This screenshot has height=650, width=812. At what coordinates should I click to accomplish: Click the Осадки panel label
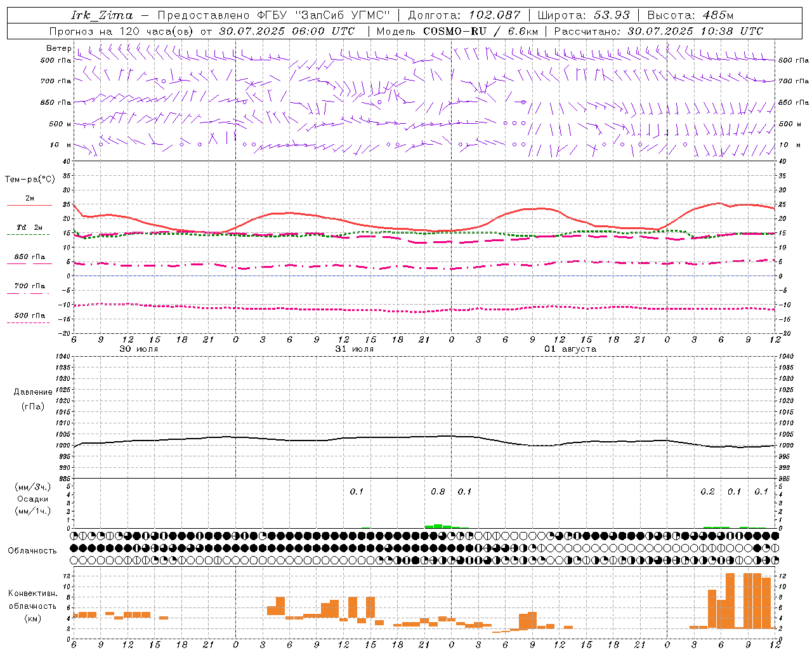pos(33,499)
